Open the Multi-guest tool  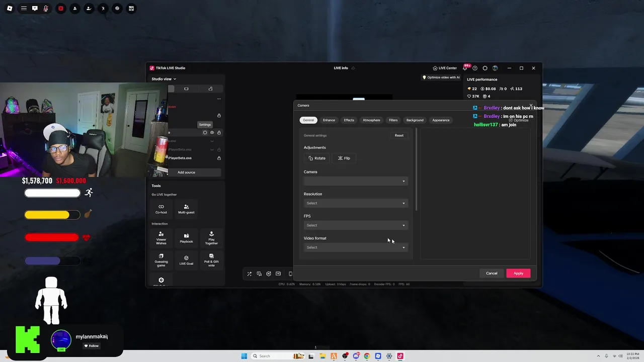(186, 209)
